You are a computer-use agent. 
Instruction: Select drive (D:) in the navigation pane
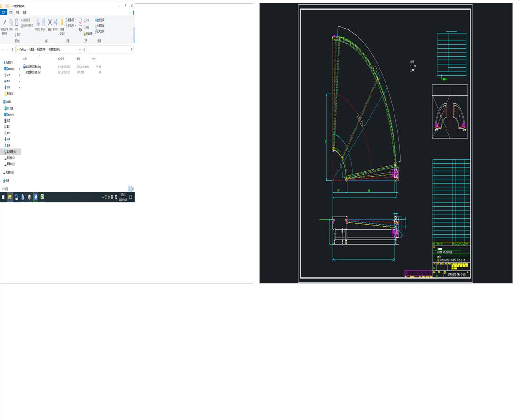(10, 158)
